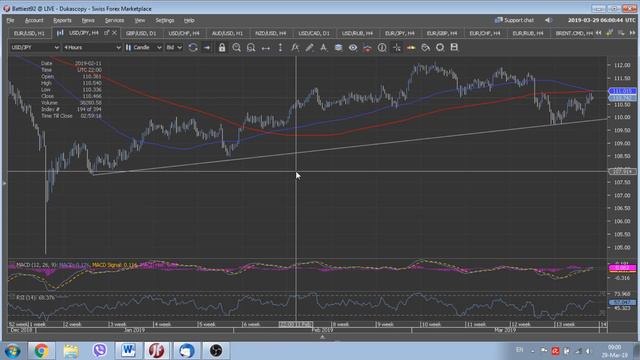Image resolution: width=640 pixels, height=360 pixels.
Task: Open the Services menu
Action: coord(114,20)
